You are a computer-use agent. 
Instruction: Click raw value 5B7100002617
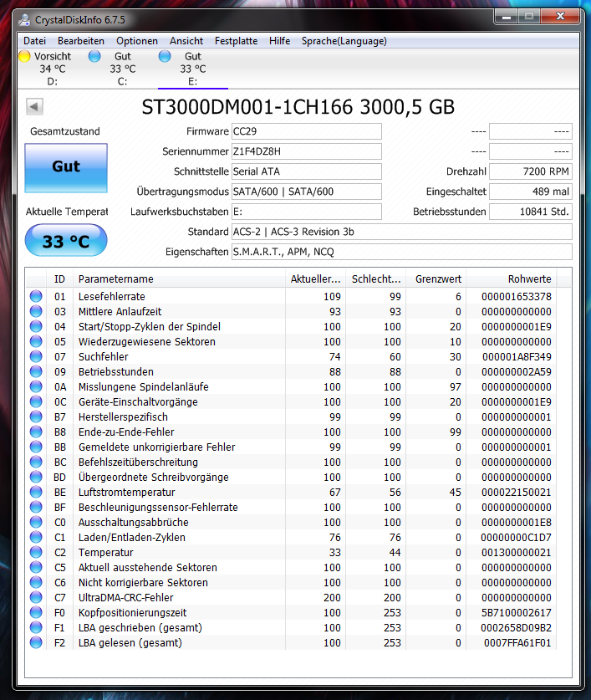coord(516,612)
